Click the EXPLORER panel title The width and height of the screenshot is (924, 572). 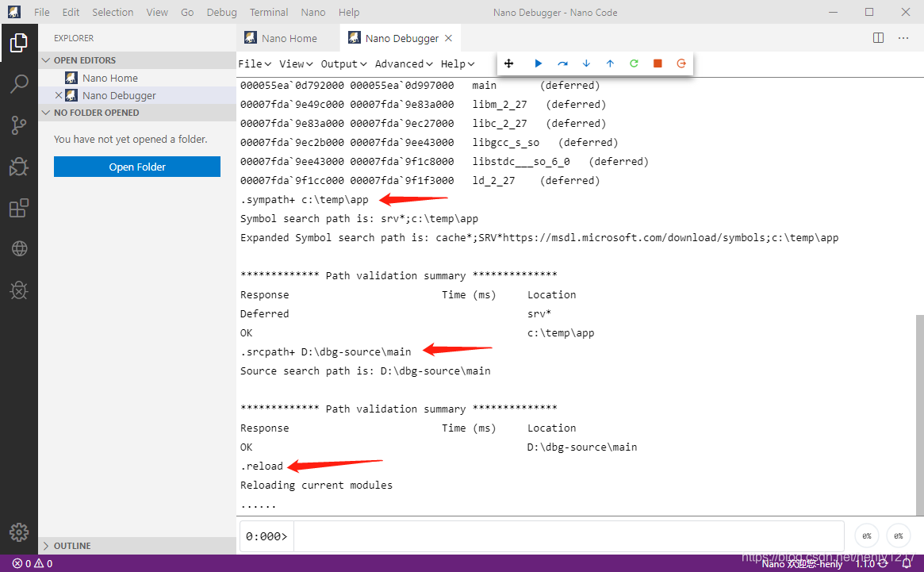pyautogui.click(x=74, y=38)
